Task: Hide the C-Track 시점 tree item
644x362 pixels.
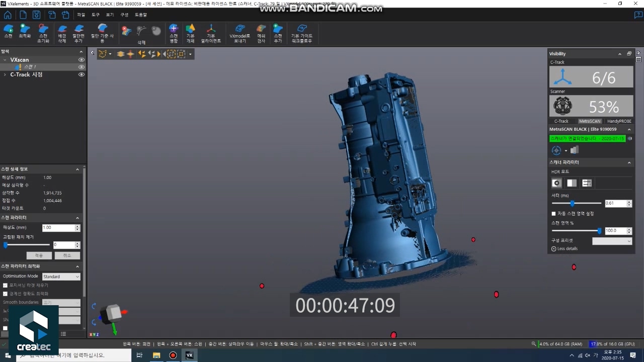Action: pyautogui.click(x=81, y=74)
